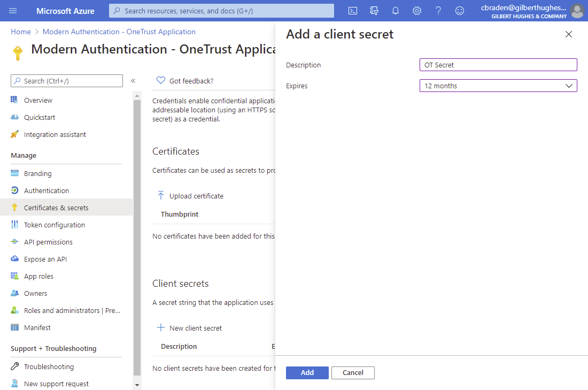Click Got feedback? link
Viewport: 588px width, 390px height.
(191, 81)
